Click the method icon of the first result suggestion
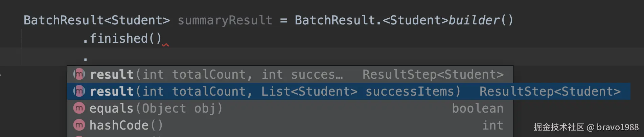The width and height of the screenshot is (644, 137). 79,74
